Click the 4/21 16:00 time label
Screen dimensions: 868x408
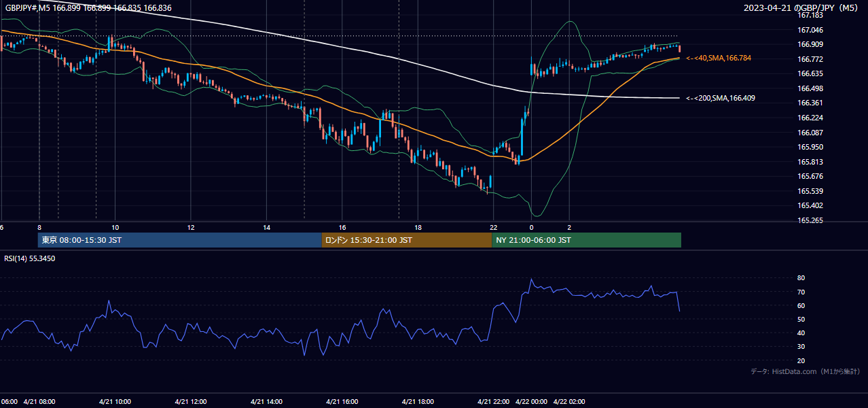pos(342,402)
